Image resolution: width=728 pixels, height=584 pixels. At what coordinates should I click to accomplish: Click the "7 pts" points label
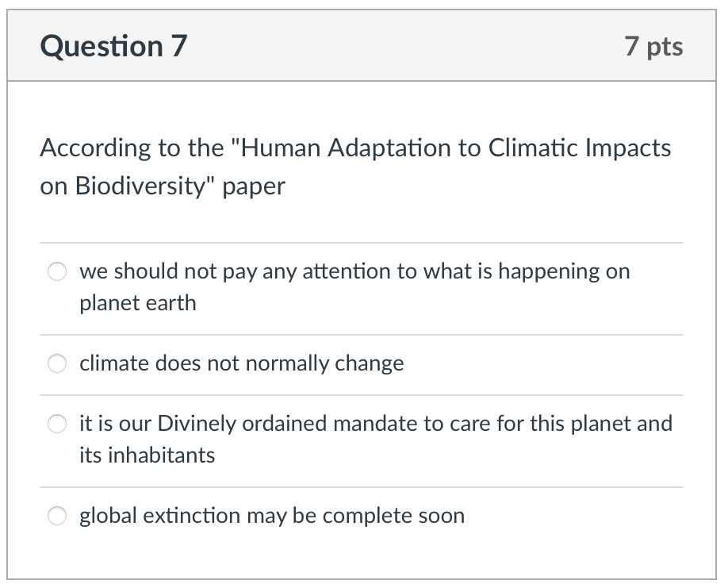653,47
